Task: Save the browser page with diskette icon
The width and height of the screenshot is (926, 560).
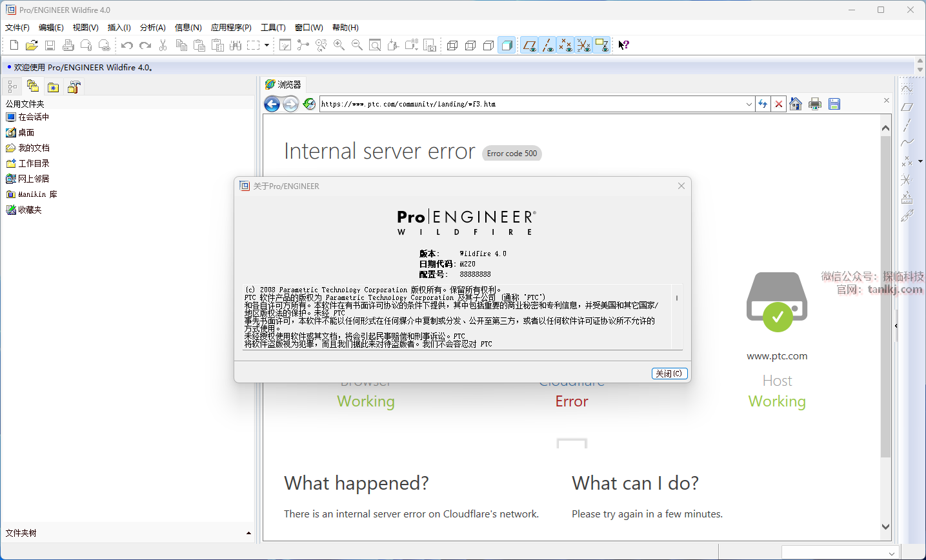Action: pyautogui.click(x=834, y=104)
